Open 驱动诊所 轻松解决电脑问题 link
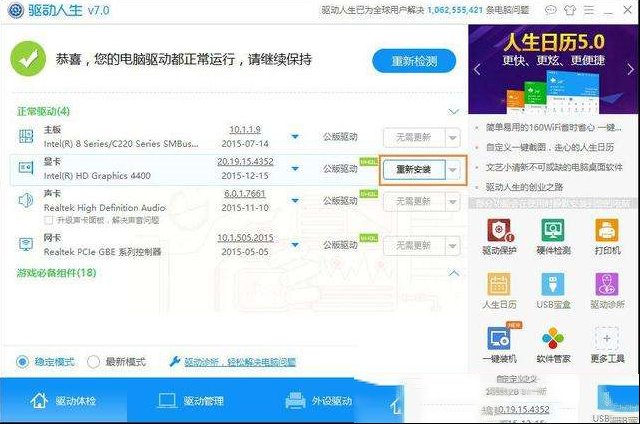Screen dimensions: 640x424 240,362
